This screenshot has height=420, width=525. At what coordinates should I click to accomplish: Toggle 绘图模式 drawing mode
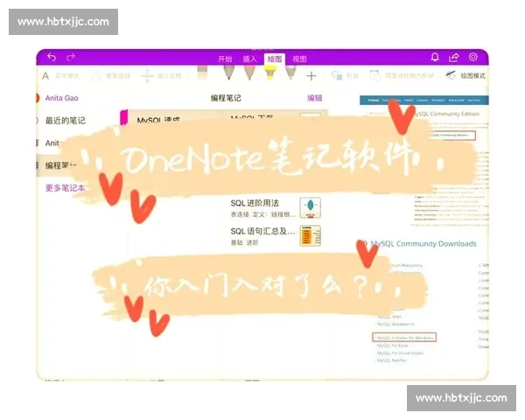(x=465, y=76)
